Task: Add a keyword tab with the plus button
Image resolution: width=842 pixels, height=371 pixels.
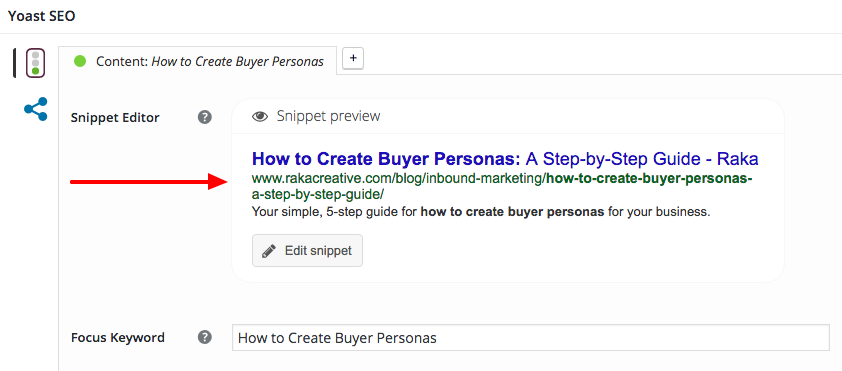Action: click(x=353, y=59)
